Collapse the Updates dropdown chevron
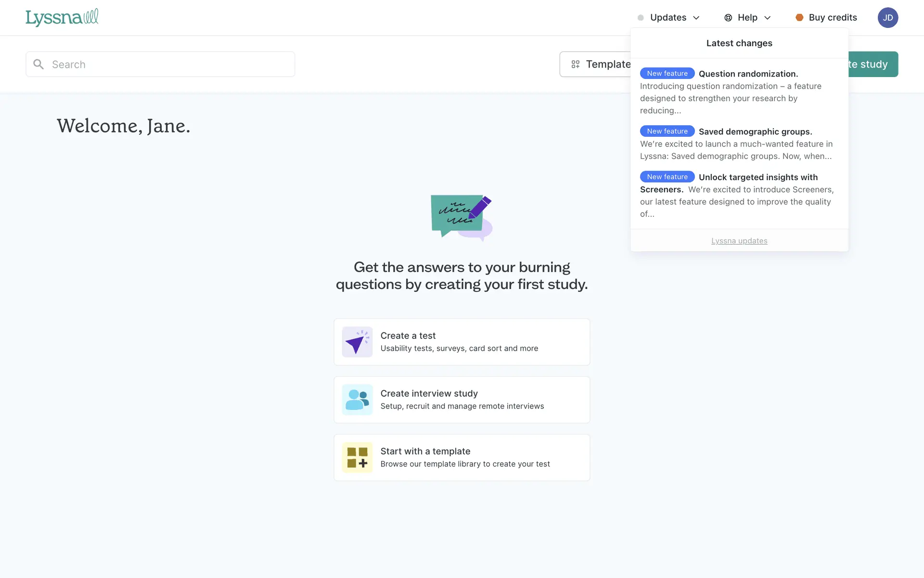 pyautogui.click(x=696, y=18)
